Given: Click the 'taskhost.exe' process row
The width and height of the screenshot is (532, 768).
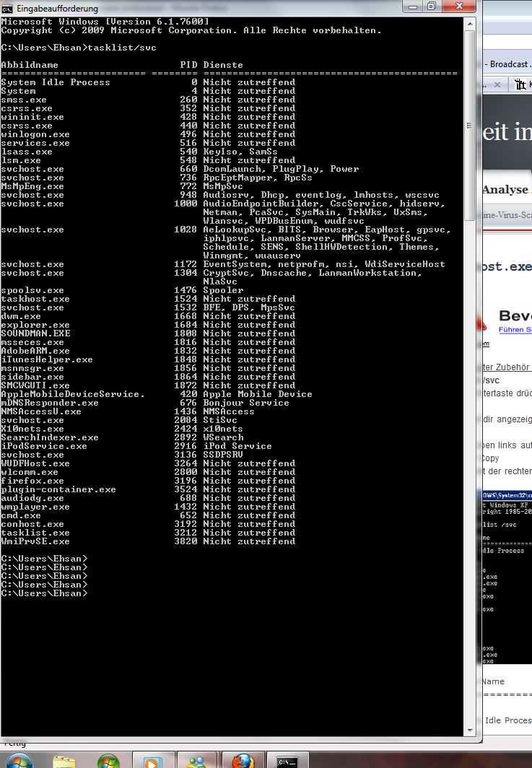Looking at the screenshot, I should 148,299.
